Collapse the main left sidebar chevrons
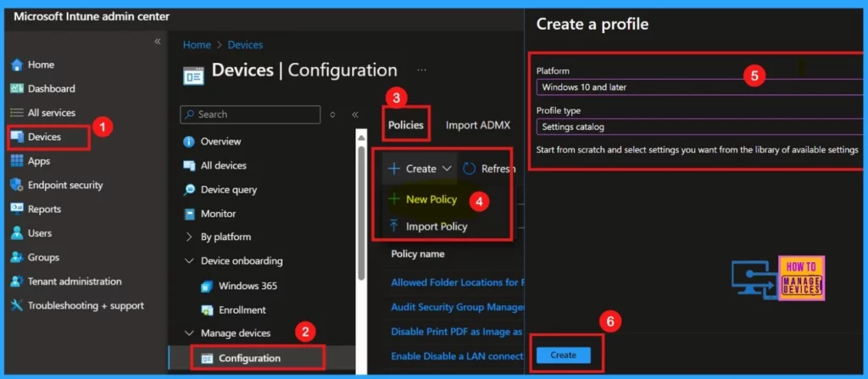The height and width of the screenshot is (379, 868). point(157,42)
